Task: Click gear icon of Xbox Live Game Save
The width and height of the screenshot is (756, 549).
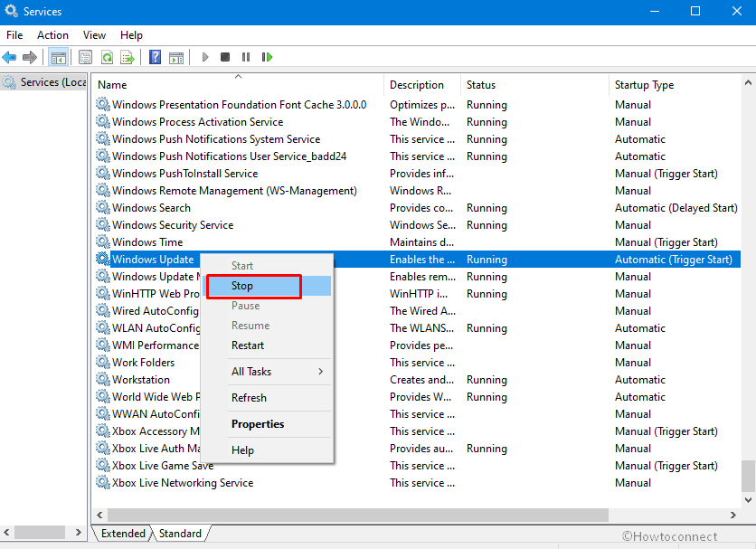Action: 103,465
